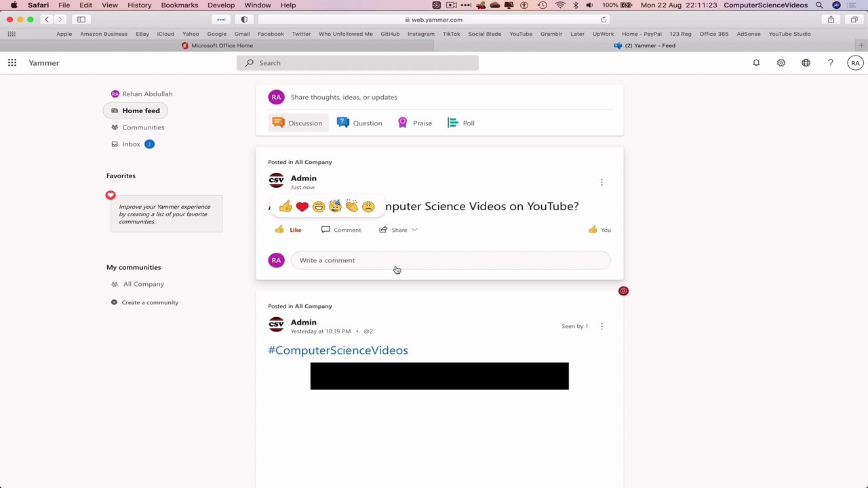Click Comment on the Admin post
868x488 pixels.
click(341, 230)
